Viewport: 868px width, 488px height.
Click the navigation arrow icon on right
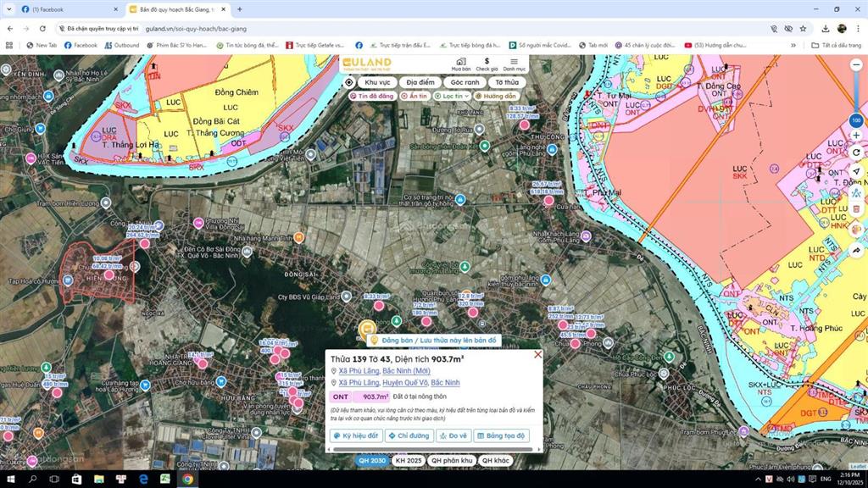click(x=856, y=171)
